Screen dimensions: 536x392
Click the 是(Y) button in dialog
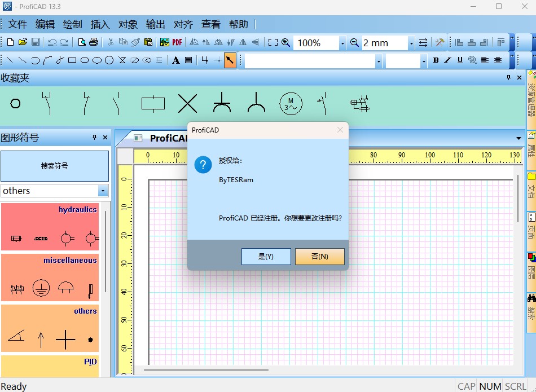point(266,256)
